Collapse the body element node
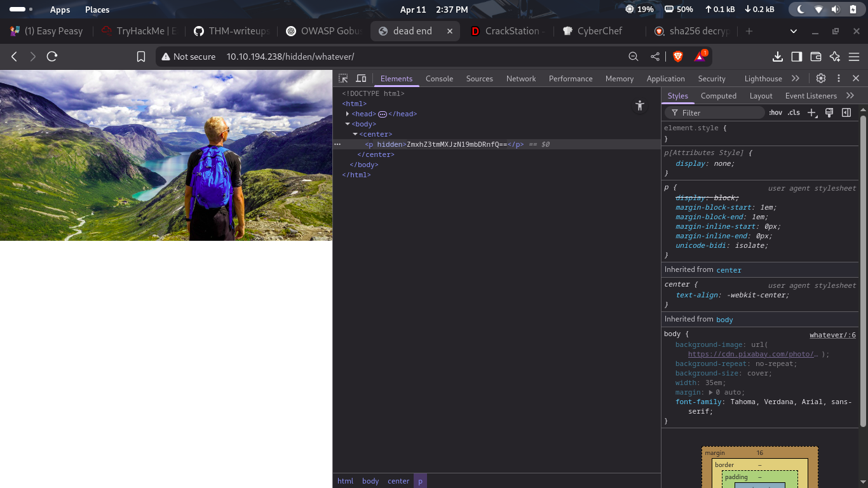Screen dimensions: 868x488 click(x=348, y=124)
